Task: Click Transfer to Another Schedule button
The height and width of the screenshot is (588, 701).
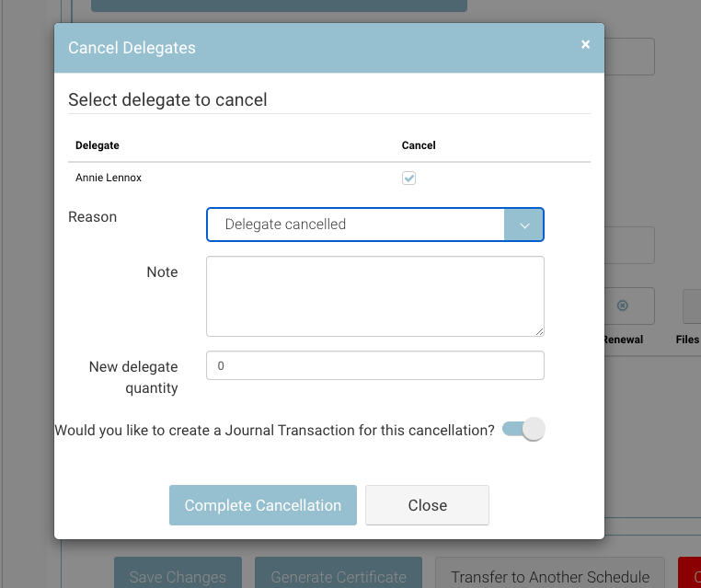Action: [550, 574]
